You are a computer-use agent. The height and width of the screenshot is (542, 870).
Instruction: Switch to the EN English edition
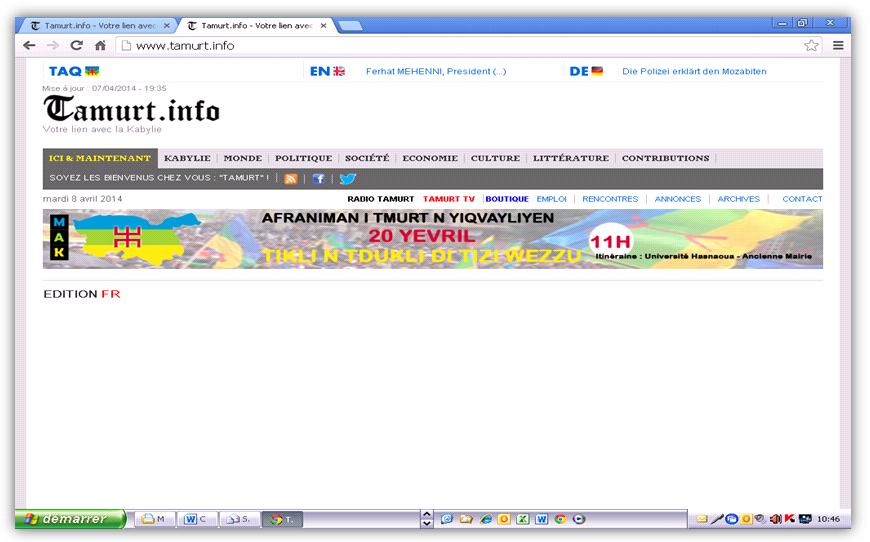tap(327, 71)
